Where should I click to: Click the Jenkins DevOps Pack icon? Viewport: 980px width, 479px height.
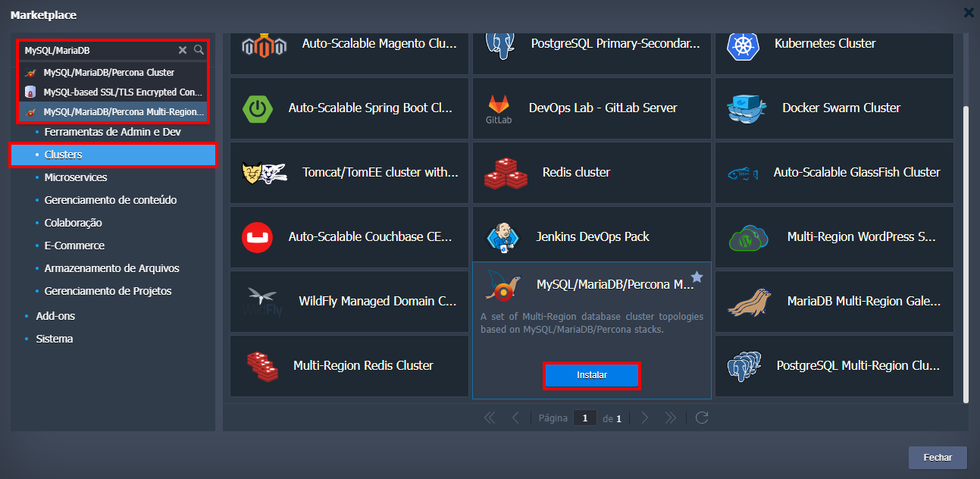[x=502, y=237]
